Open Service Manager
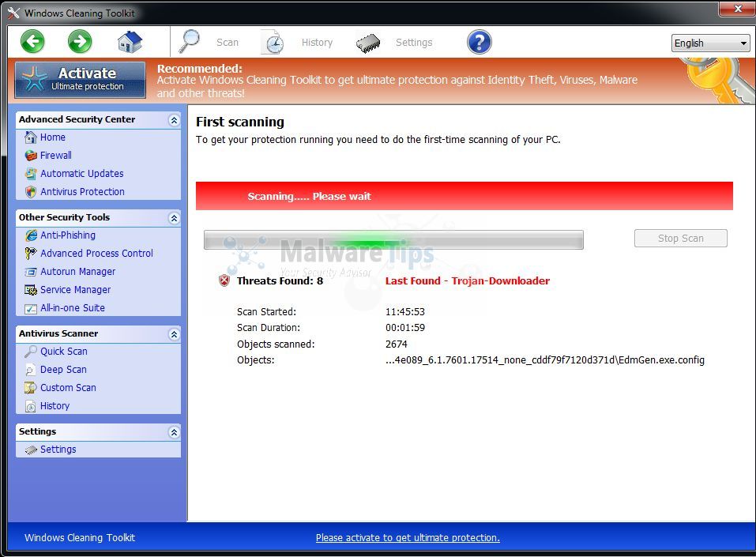Viewport: 756px width, 557px height. tap(75, 289)
